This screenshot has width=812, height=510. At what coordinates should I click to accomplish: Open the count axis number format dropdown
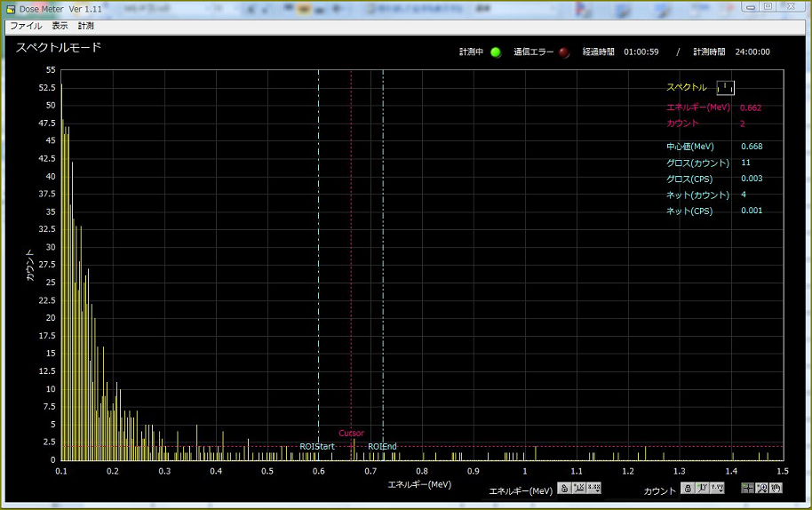coord(717,489)
